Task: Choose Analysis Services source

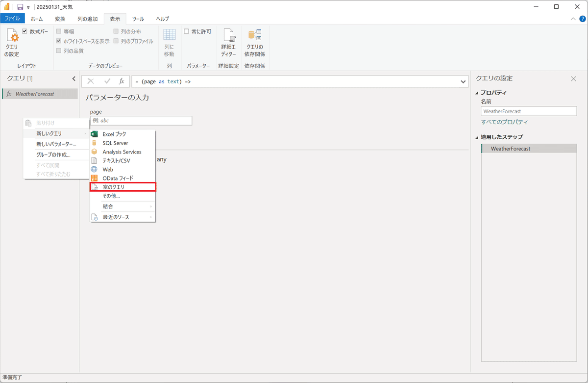Action: point(122,152)
